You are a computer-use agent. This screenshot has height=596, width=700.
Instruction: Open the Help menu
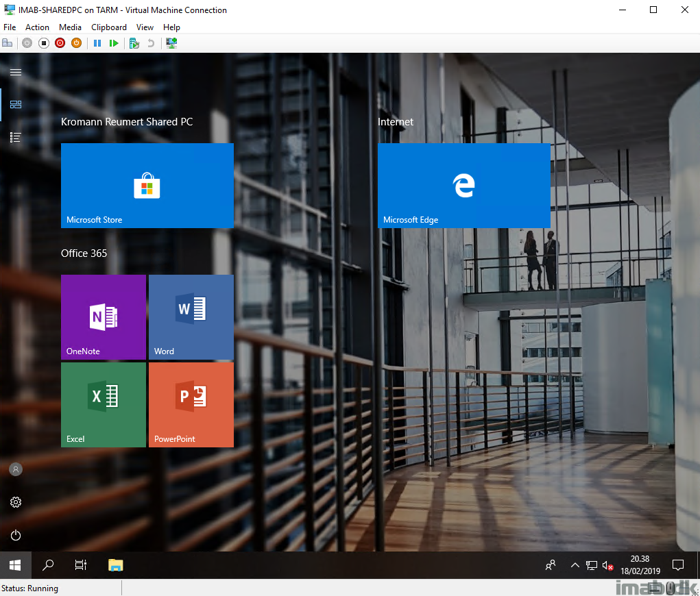(171, 27)
